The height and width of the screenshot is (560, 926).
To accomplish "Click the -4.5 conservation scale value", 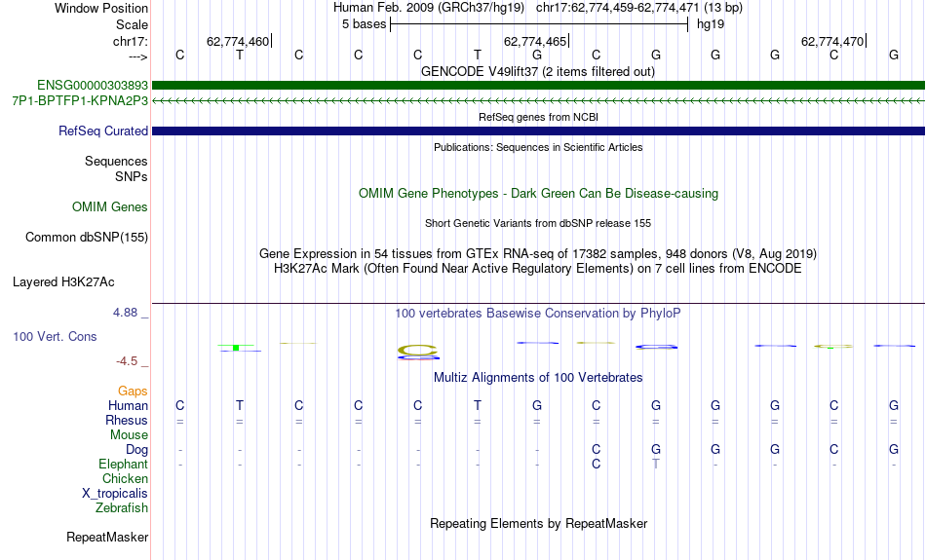I will pyautogui.click(x=127, y=361).
